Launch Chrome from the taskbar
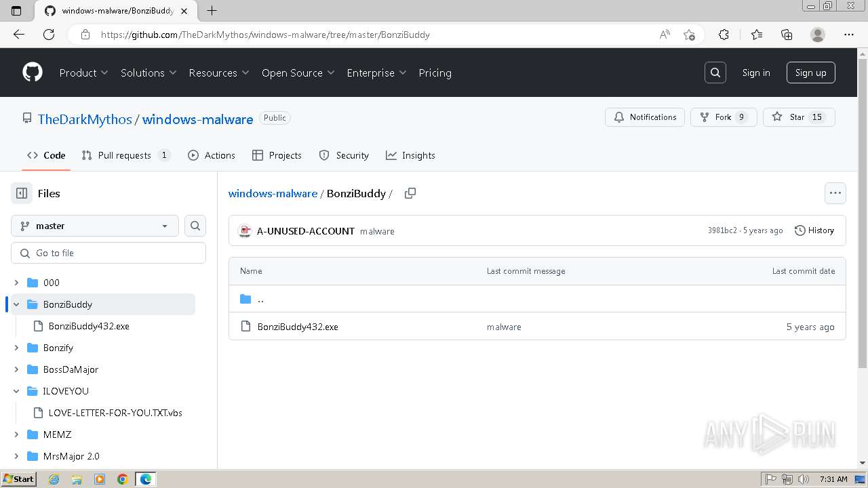The image size is (868, 488). point(123,479)
